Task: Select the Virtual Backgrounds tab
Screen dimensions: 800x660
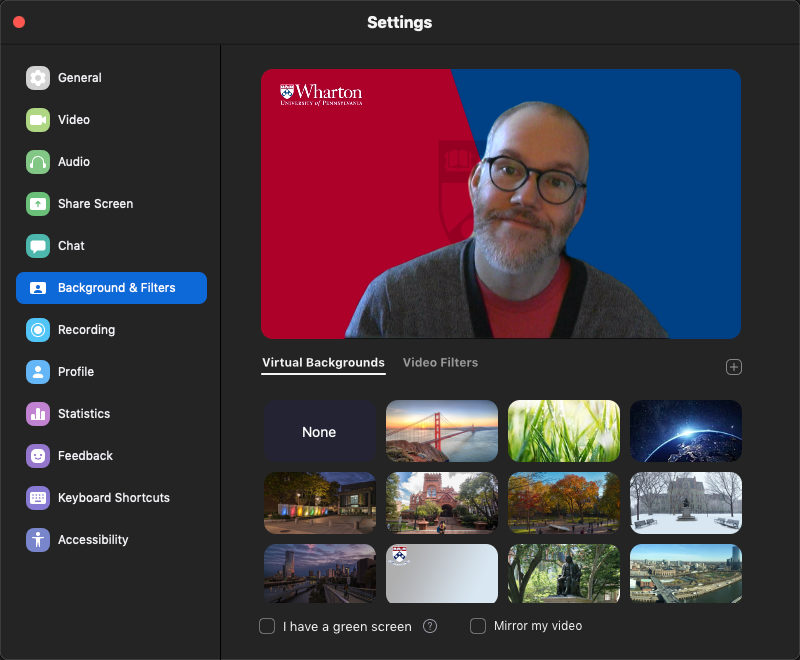Action: [x=323, y=363]
